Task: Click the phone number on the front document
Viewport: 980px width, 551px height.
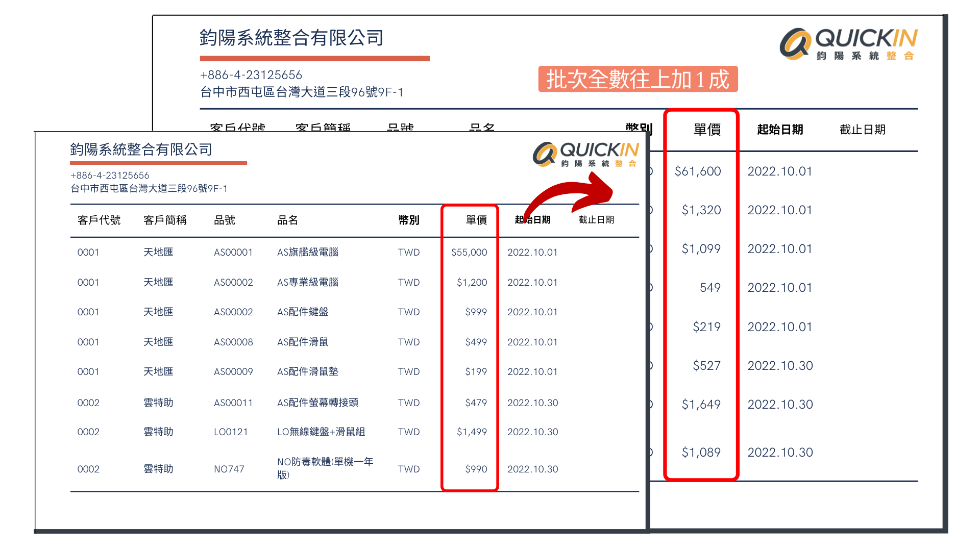Action: tap(110, 175)
